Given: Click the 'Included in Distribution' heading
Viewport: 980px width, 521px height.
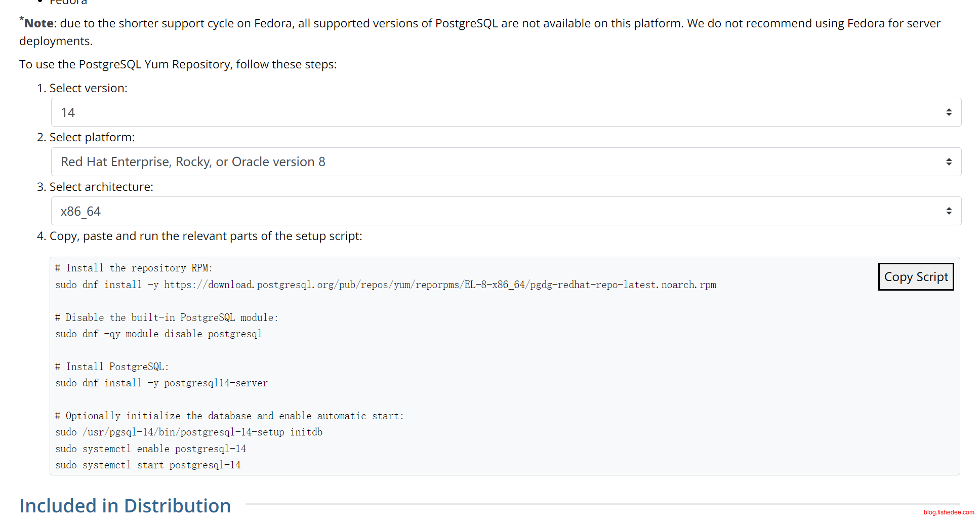Looking at the screenshot, I should coord(125,506).
